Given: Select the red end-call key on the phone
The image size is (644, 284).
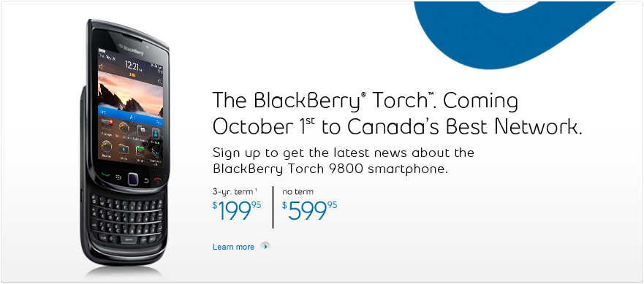Looking at the screenshot, I should [157, 180].
